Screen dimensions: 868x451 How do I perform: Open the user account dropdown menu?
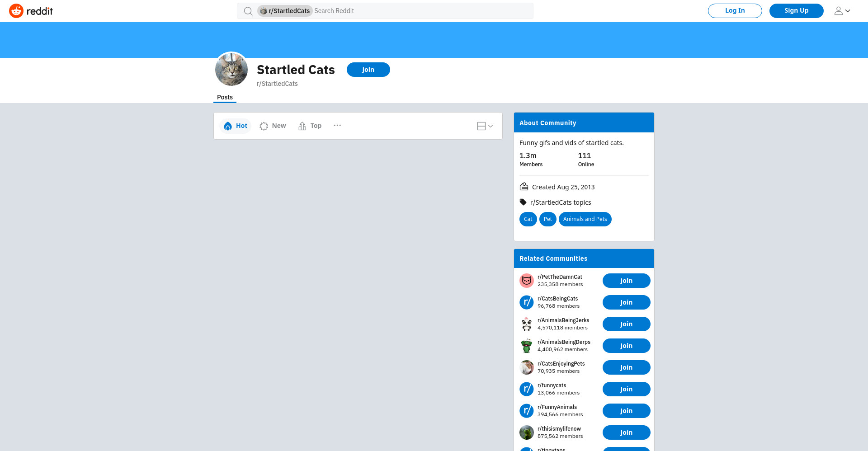(842, 11)
